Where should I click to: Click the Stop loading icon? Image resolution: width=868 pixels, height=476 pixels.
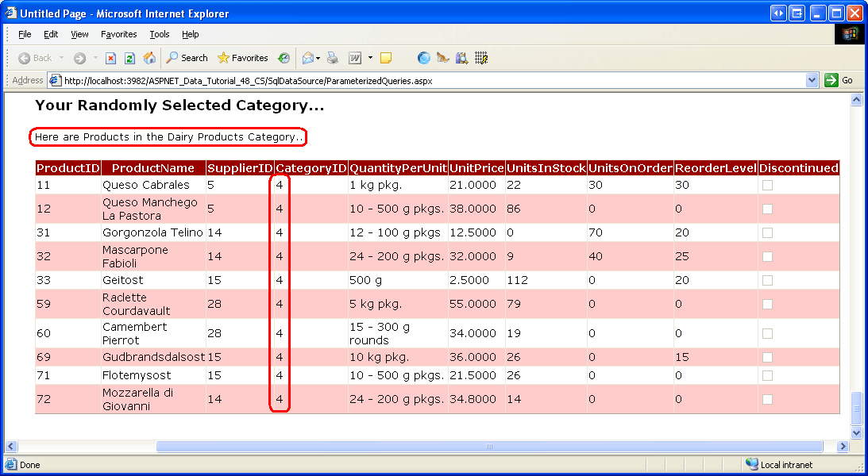(x=111, y=58)
